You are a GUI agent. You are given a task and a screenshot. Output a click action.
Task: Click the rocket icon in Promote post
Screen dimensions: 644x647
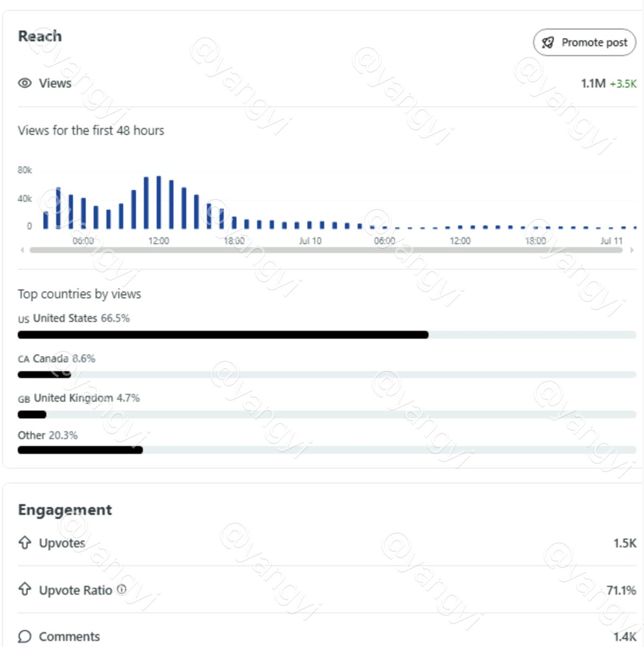click(548, 43)
